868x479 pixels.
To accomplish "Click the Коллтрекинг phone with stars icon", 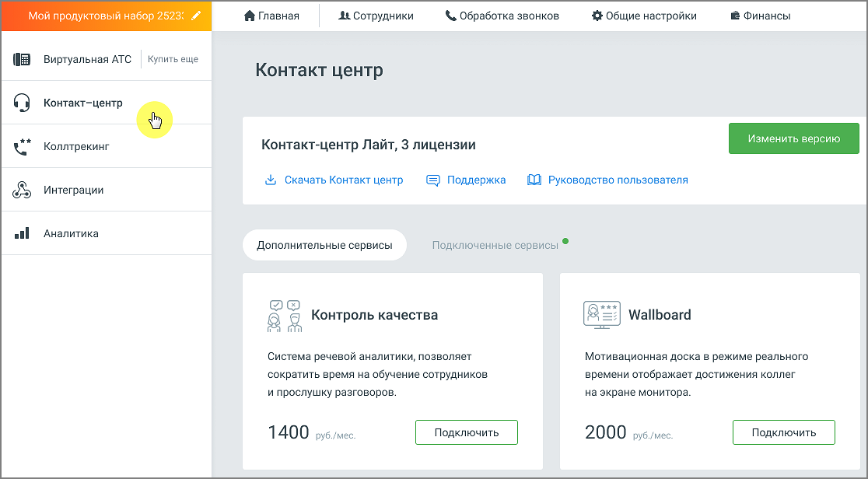I will tap(22, 147).
